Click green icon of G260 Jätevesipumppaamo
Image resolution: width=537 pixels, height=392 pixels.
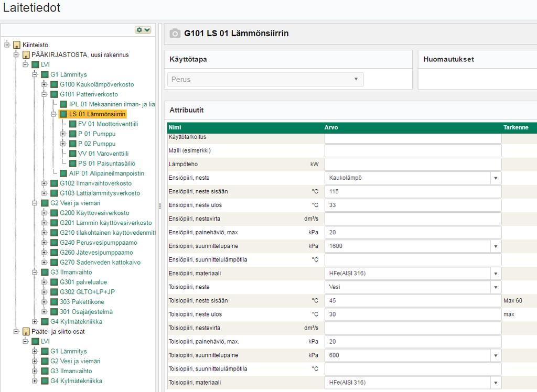(x=54, y=252)
